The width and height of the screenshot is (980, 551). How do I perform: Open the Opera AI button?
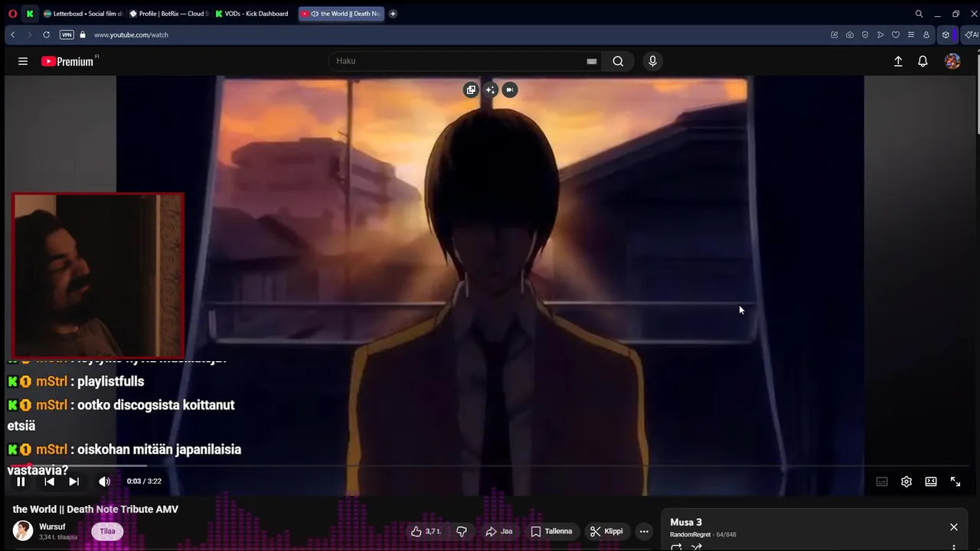[971, 34]
